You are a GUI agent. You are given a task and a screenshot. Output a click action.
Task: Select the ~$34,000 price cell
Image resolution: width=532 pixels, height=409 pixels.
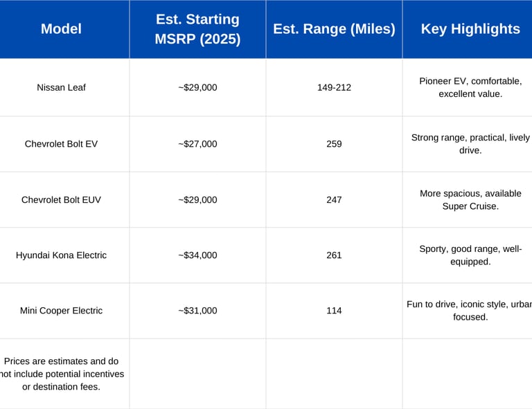197,255
